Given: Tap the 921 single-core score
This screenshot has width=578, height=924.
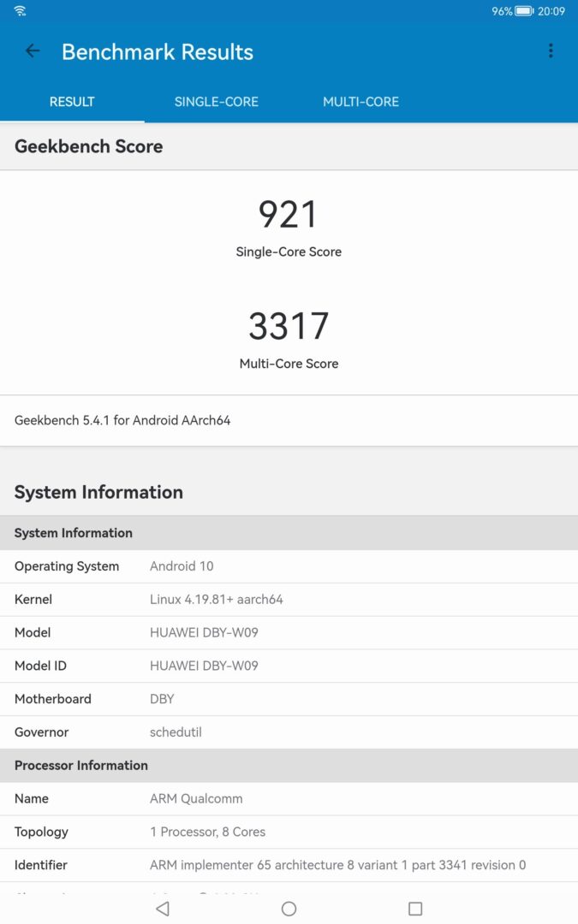Looking at the screenshot, I should click(x=289, y=214).
